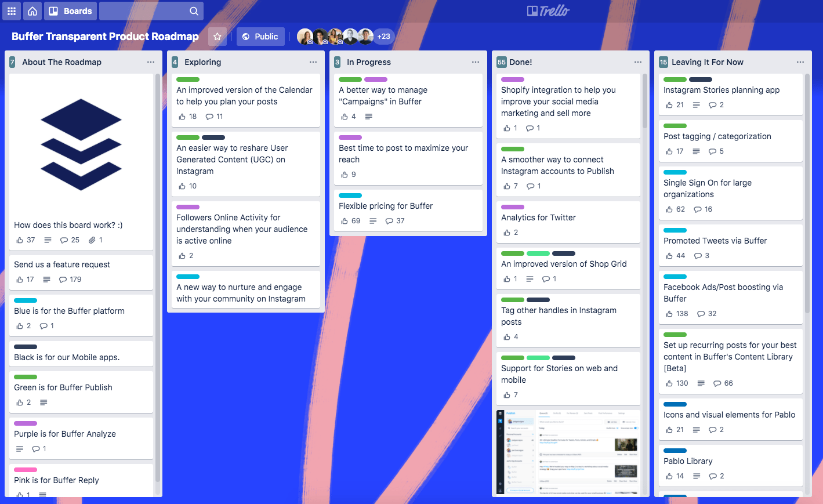Click the search magnifier icon
823x504 pixels.
(x=194, y=11)
